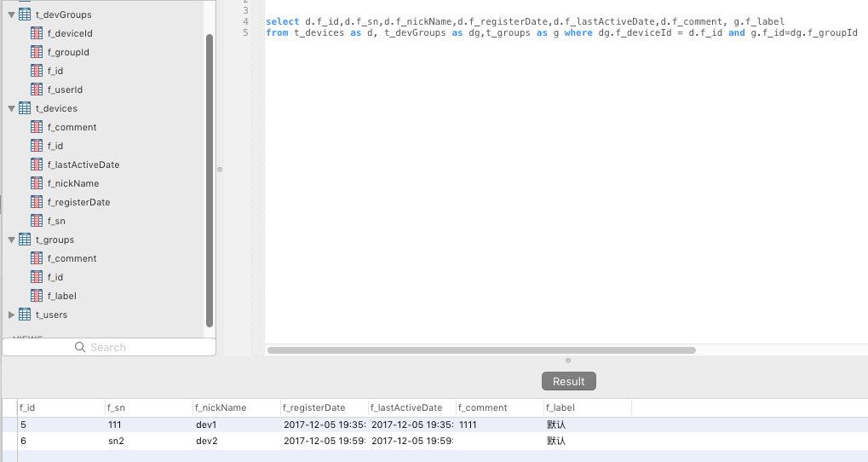Click the f_deviceId column icon
868x462 pixels.
pos(37,33)
